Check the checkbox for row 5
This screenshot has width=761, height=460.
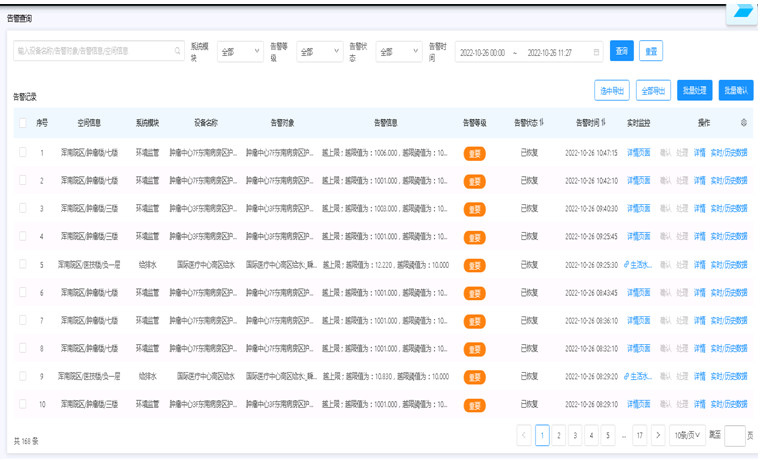[23, 264]
